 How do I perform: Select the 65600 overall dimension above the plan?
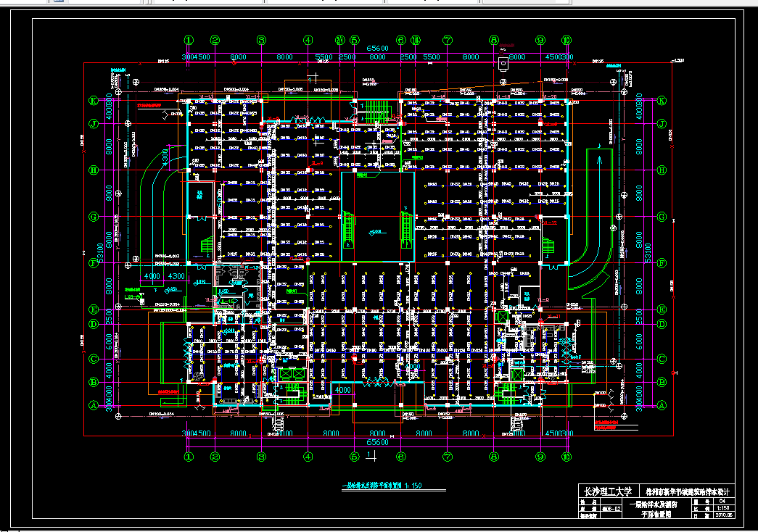click(x=378, y=48)
